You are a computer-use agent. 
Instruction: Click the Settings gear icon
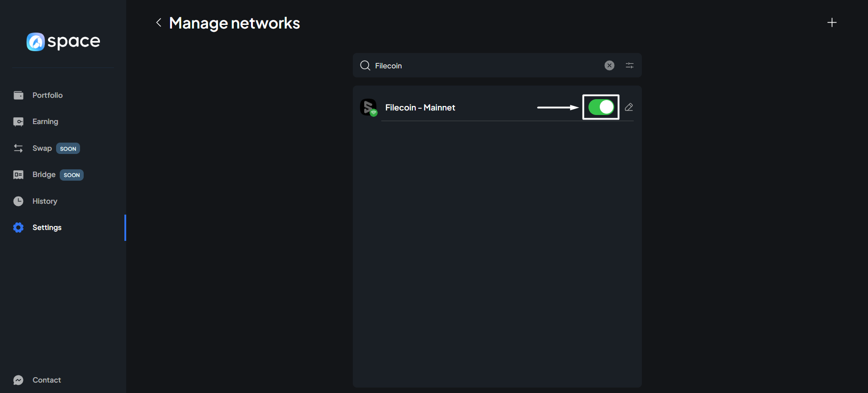(x=19, y=227)
